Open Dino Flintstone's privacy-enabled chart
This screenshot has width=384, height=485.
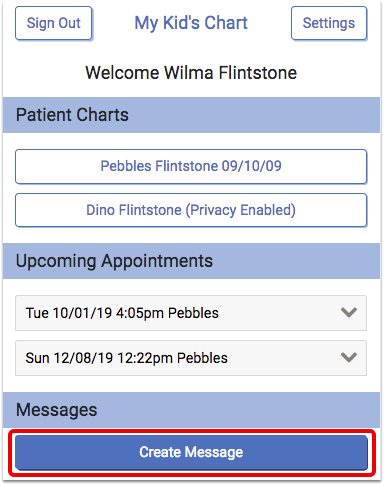click(x=191, y=210)
